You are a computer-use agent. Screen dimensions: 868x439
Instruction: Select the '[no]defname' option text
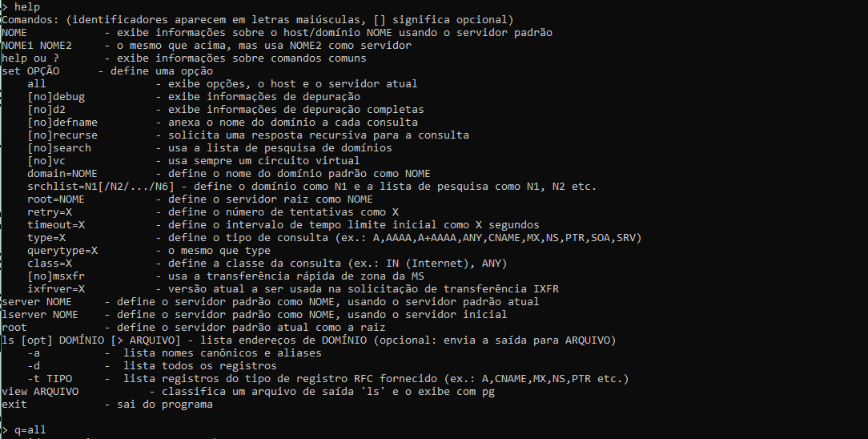pos(62,122)
